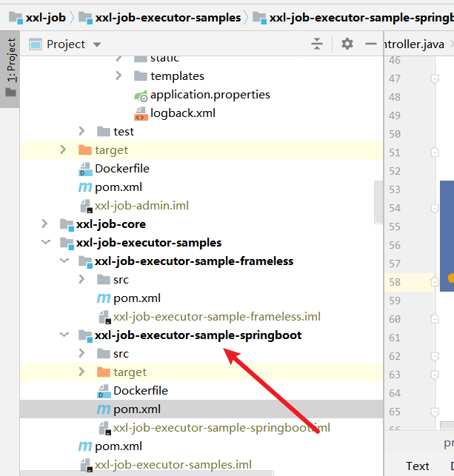Open logback.xml file
454x476 pixels.
(x=182, y=113)
